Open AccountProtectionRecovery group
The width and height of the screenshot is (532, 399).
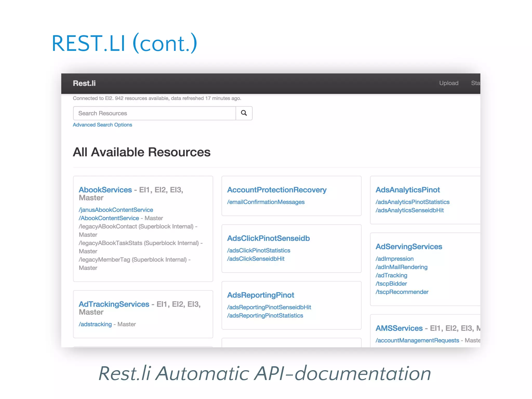[277, 190]
